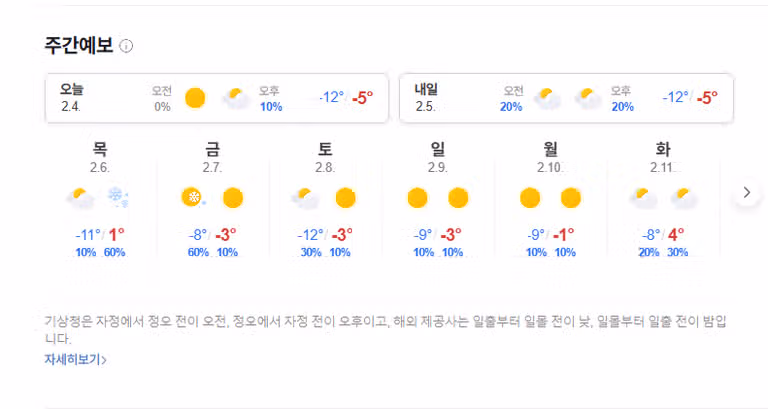This screenshot has height=409, width=768.
Task: Click today's morning sunny icon
Action: (x=195, y=98)
